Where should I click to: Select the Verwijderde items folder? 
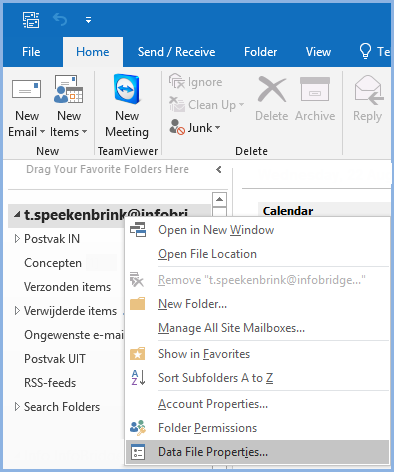coord(70,311)
